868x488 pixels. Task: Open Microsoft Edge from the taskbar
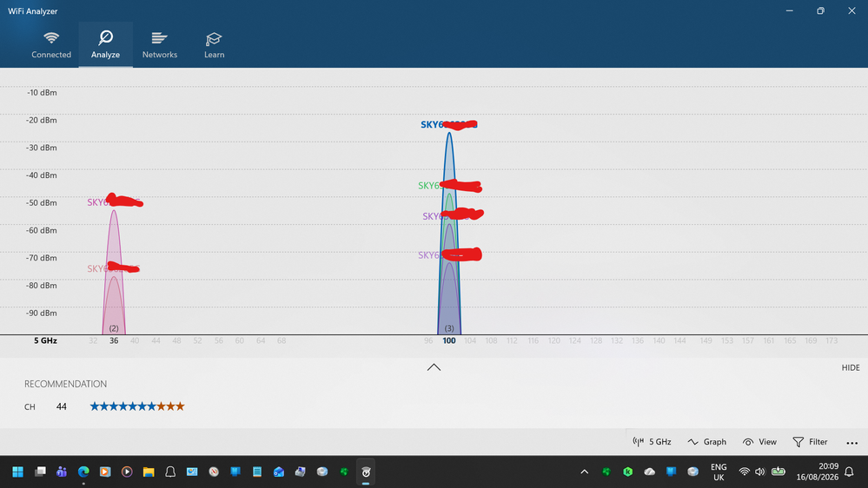(x=83, y=472)
